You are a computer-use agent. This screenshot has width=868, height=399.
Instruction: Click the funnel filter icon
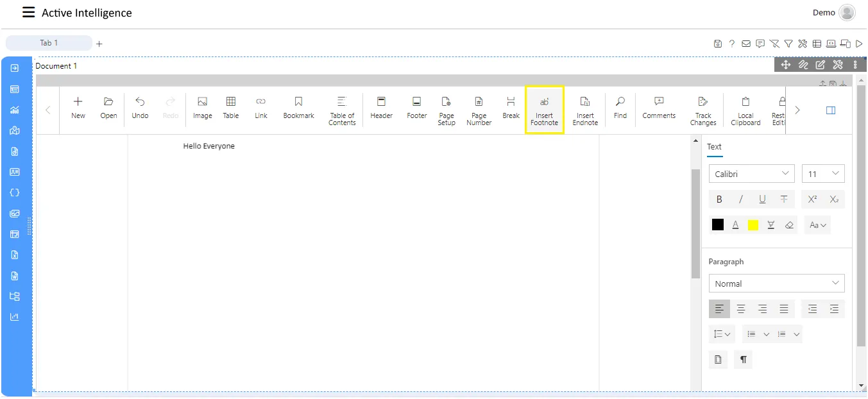click(x=788, y=44)
